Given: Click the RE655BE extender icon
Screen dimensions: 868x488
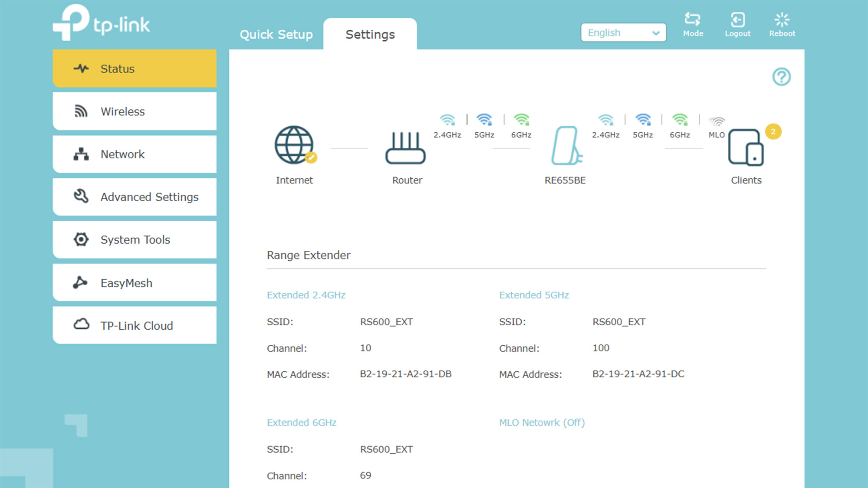Looking at the screenshot, I should click(566, 146).
